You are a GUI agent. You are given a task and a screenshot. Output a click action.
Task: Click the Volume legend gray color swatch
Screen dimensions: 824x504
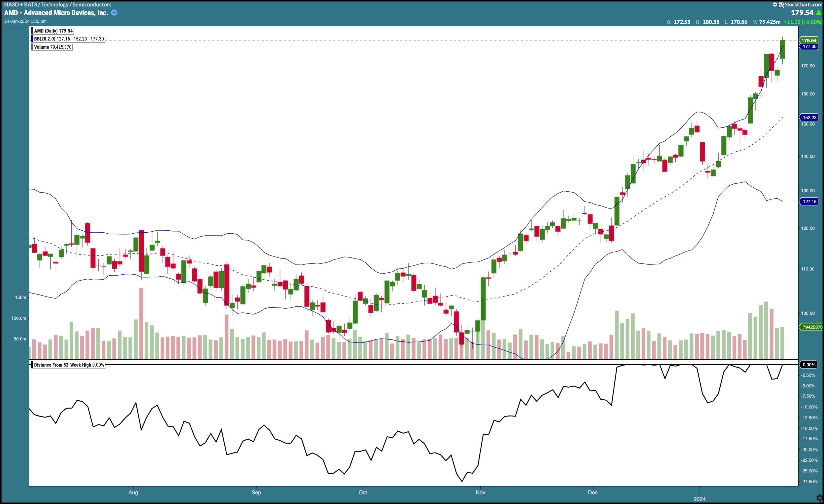pyautogui.click(x=33, y=47)
